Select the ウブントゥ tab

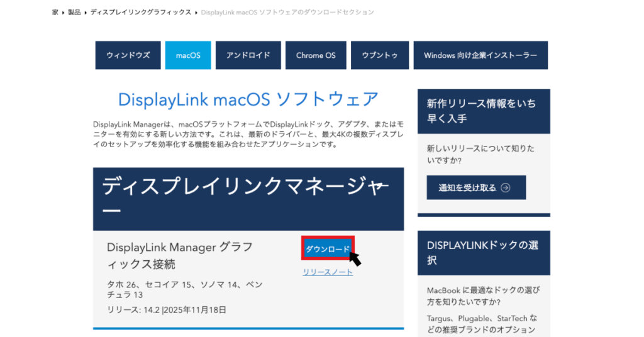(380, 55)
